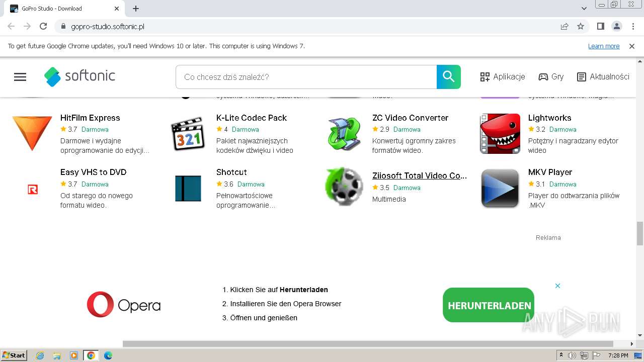This screenshot has width=644, height=362.
Task: Open the MKV Player icon
Action: click(500, 188)
